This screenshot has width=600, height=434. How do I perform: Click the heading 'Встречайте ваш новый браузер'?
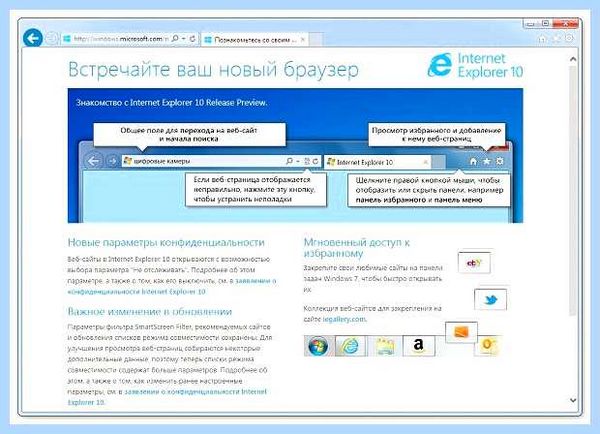[214, 70]
